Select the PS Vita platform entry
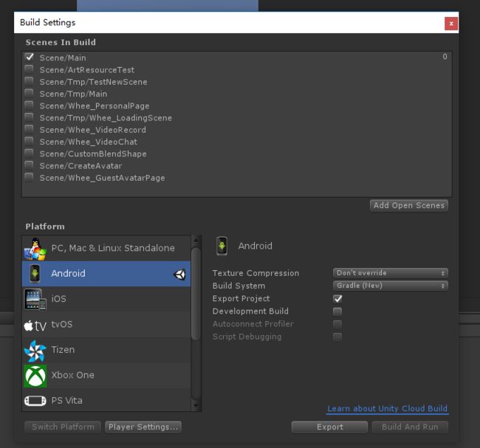The width and height of the screenshot is (480, 448). point(106,400)
